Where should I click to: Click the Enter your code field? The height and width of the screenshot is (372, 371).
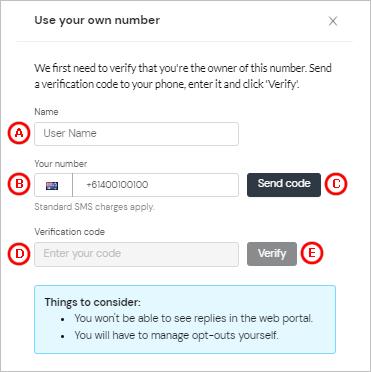click(136, 254)
